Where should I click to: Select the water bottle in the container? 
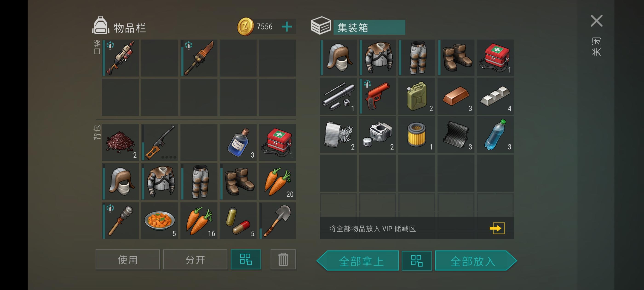(x=495, y=135)
